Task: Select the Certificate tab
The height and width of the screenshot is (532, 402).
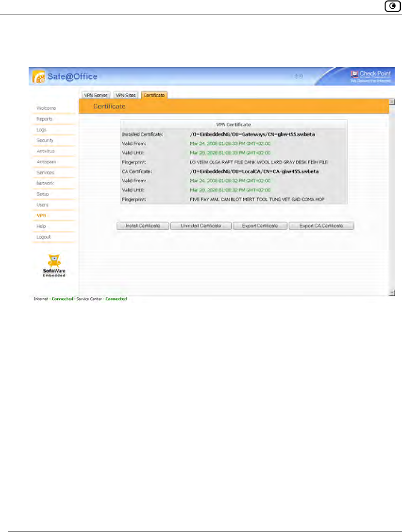Action: pos(154,95)
